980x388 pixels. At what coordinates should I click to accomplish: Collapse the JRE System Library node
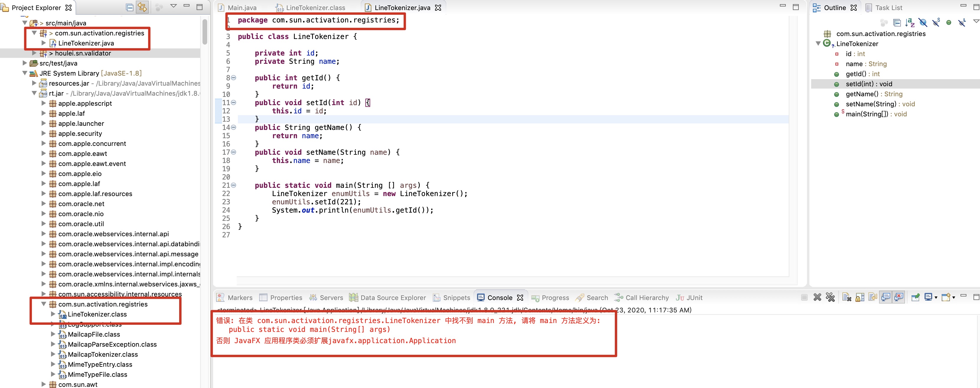click(25, 73)
